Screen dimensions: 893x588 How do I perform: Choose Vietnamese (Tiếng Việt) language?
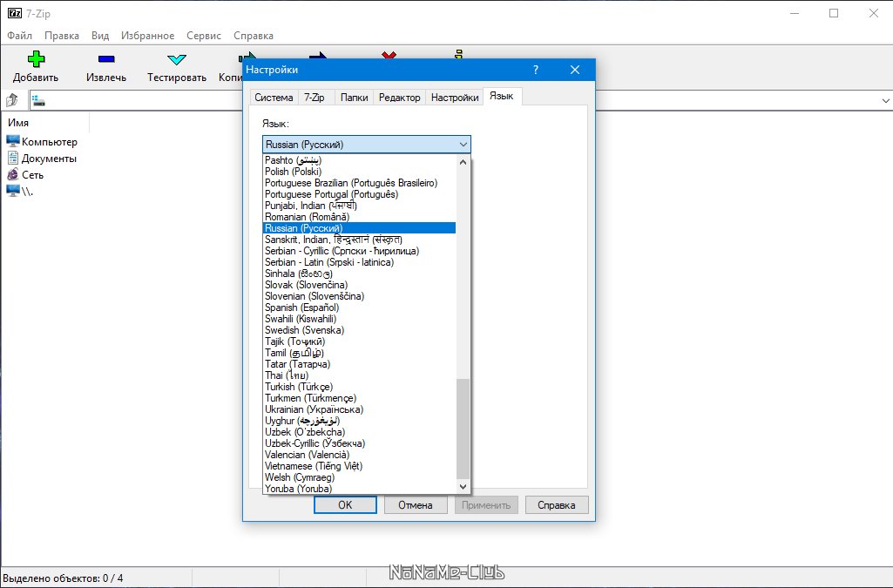[x=359, y=466]
